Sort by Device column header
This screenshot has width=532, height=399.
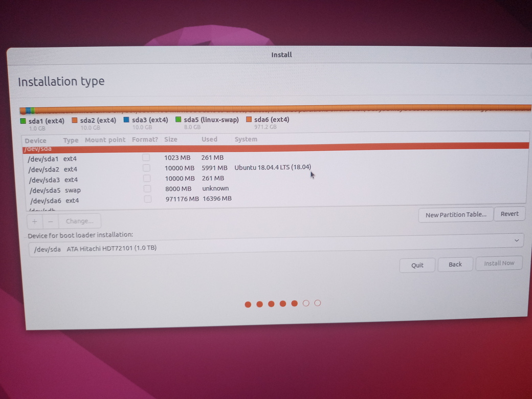pyautogui.click(x=35, y=141)
